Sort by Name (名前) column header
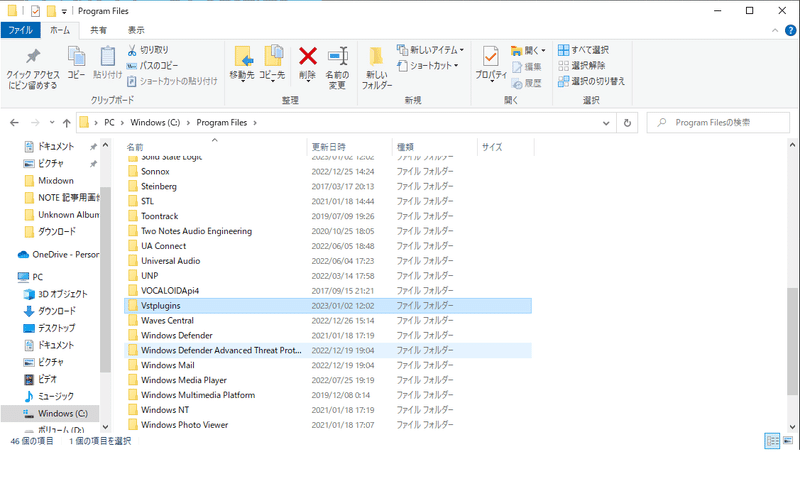Viewport: 800px width, 478px height. click(215, 147)
